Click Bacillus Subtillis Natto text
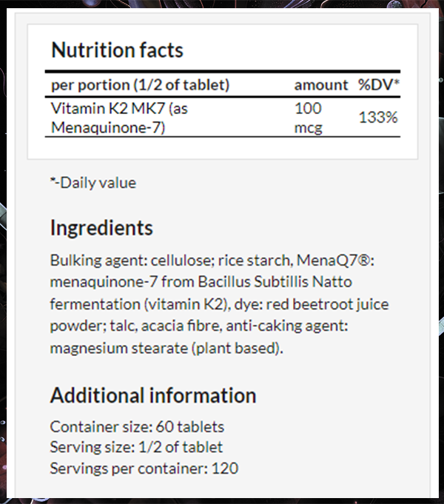 coord(275,282)
